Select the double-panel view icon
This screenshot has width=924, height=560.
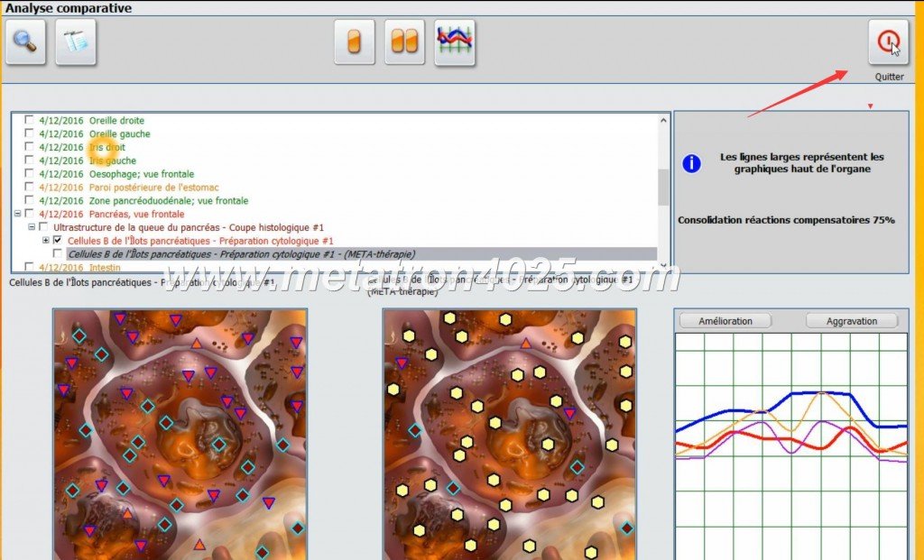[404, 42]
